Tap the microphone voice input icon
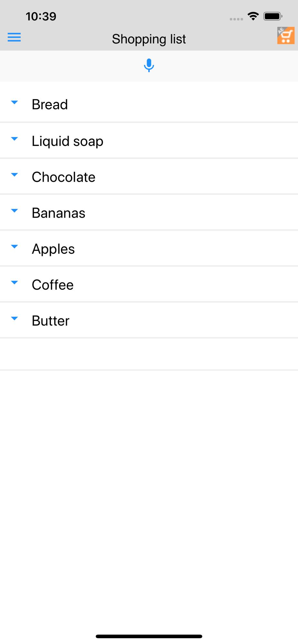This screenshot has height=644, width=298. pyautogui.click(x=149, y=65)
